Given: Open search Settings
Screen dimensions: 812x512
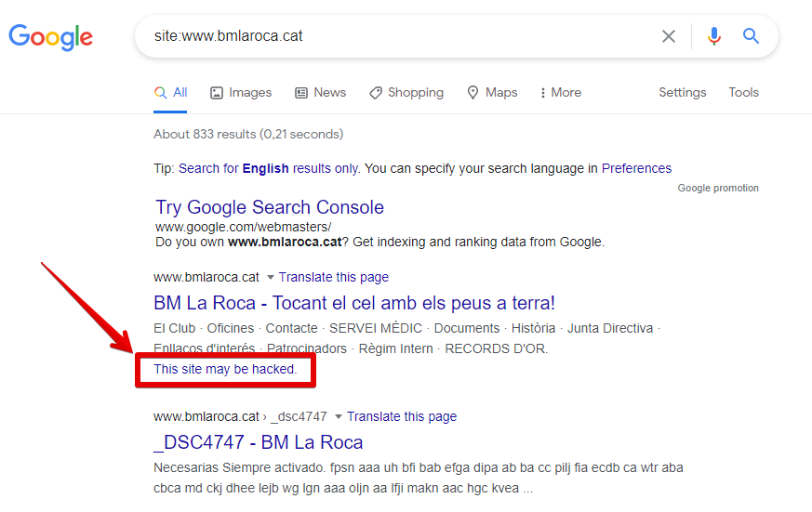Looking at the screenshot, I should (682, 93).
